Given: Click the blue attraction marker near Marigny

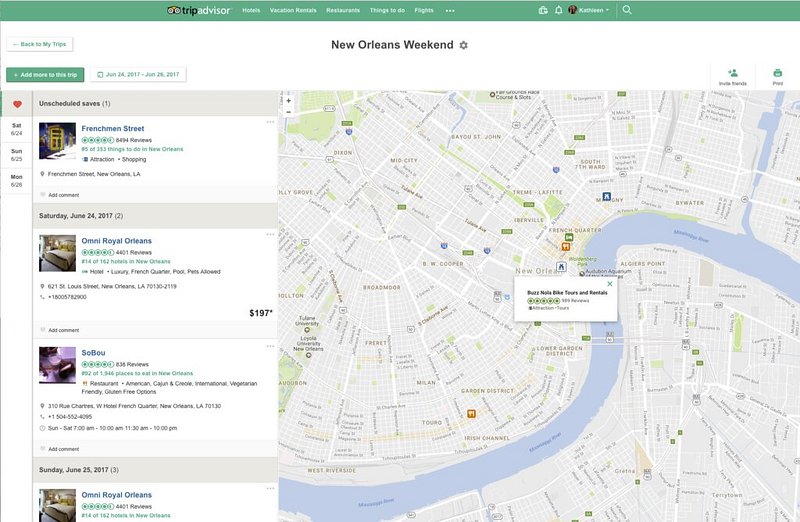Looking at the screenshot, I should pyautogui.click(x=606, y=196).
